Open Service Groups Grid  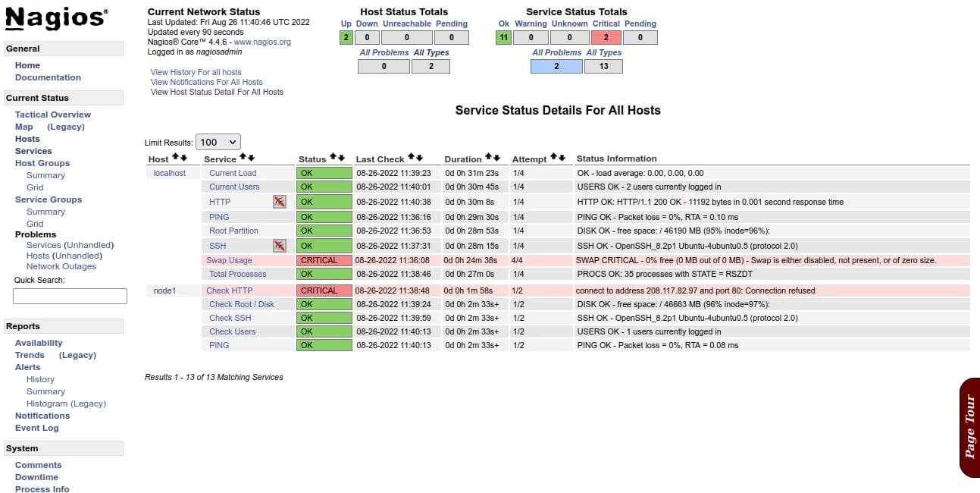[35, 224]
